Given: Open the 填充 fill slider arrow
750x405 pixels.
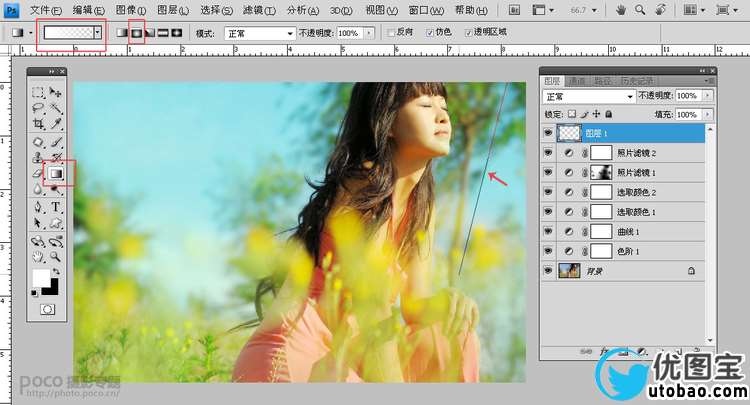Looking at the screenshot, I should [x=707, y=115].
